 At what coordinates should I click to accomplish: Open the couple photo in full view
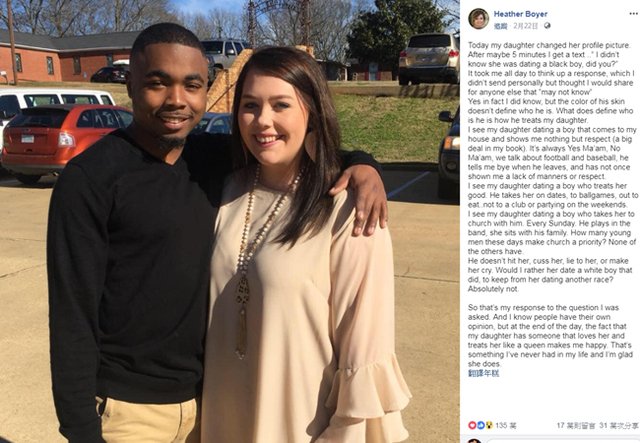pyautogui.click(x=230, y=221)
